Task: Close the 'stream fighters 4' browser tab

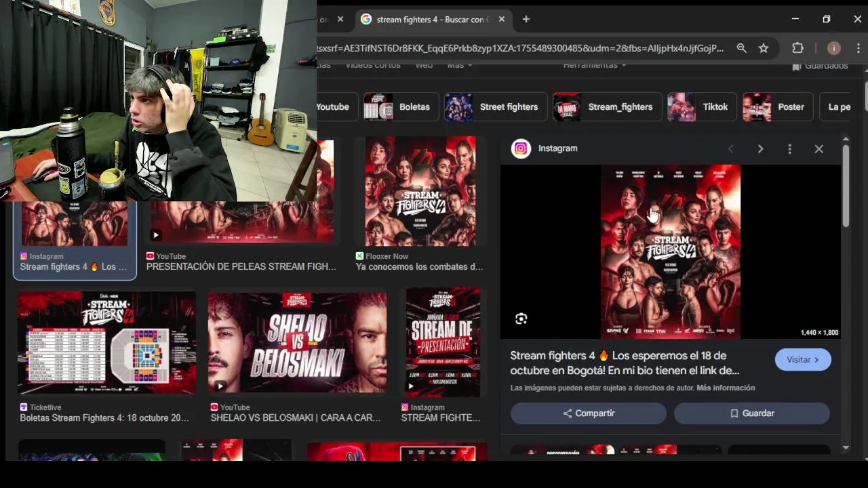Action: (x=502, y=20)
